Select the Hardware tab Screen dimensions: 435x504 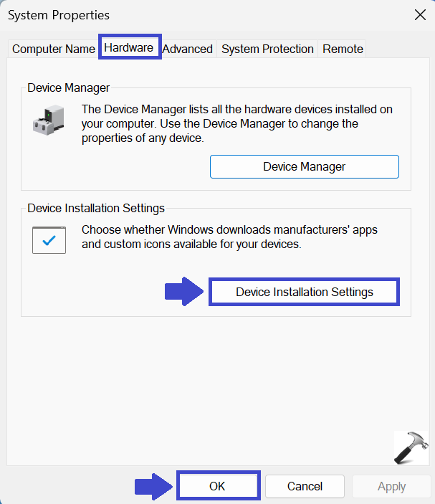pos(129,48)
